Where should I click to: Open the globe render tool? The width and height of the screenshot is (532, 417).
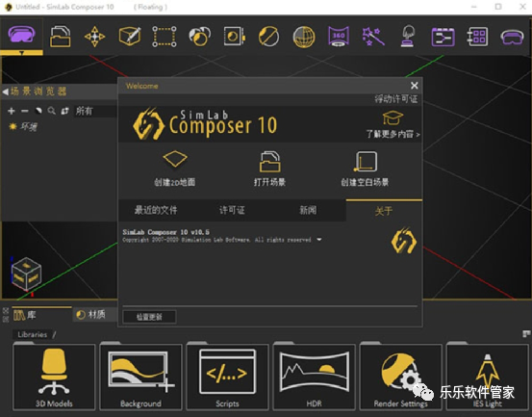point(304,37)
